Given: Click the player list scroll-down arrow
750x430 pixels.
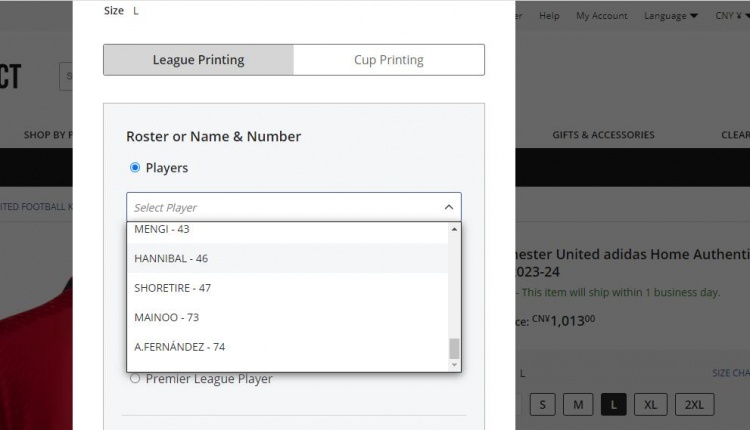Looking at the screenshot, I should [454, 365].
